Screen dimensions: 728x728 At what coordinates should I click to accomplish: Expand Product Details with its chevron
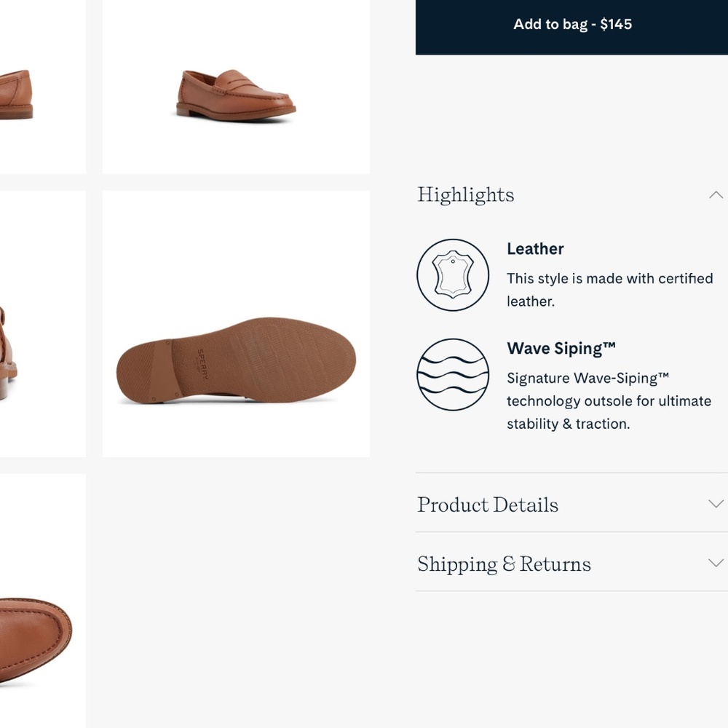pos(716,504)
